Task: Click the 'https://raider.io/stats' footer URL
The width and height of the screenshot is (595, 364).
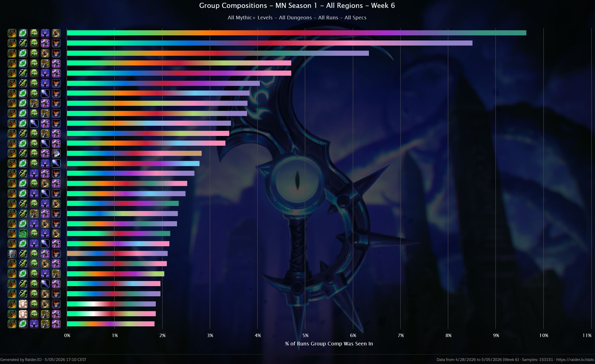Action: click(575, 360)
